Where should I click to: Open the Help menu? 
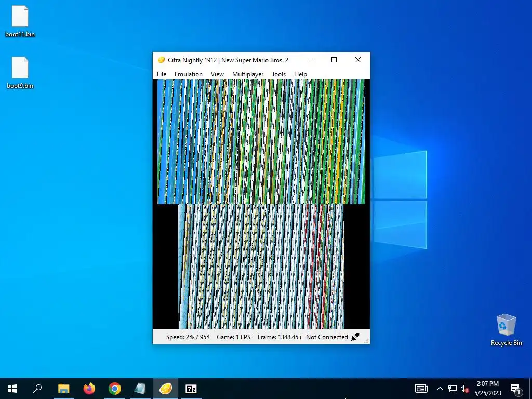click(300, 74)
